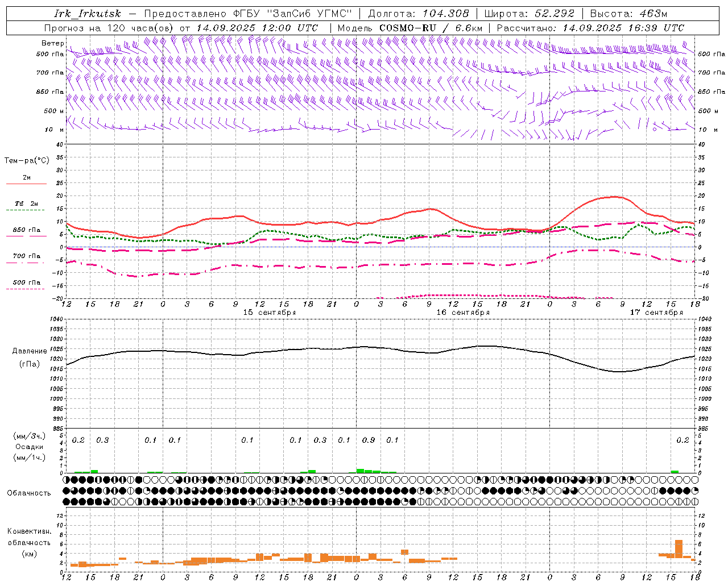Select the "Высота: 463м" header entry
Screen dimensions: 728x582
(x=628, y=14)
